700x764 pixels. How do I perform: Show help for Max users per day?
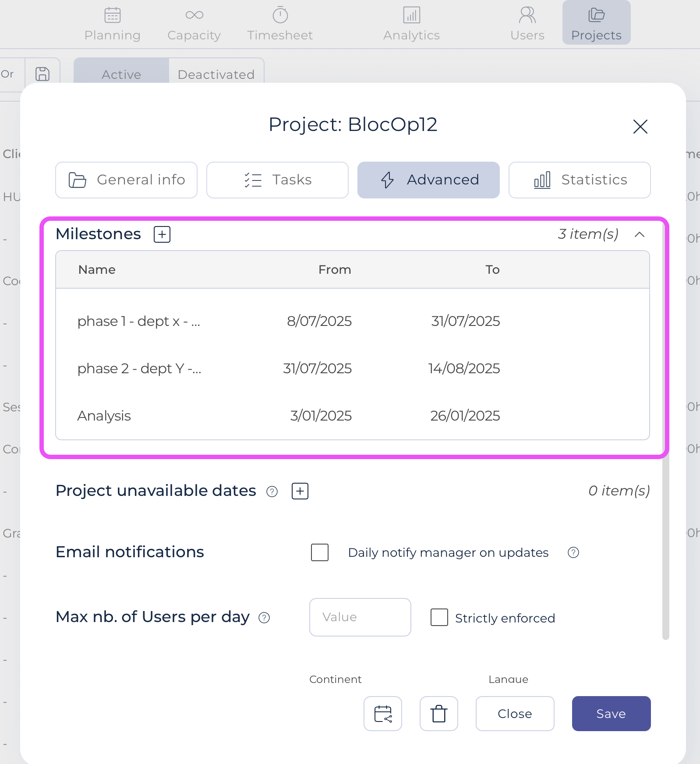[264, 618]
